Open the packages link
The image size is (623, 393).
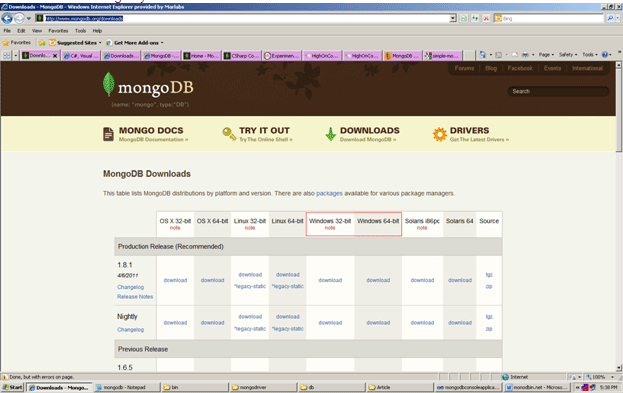(329, 194)
